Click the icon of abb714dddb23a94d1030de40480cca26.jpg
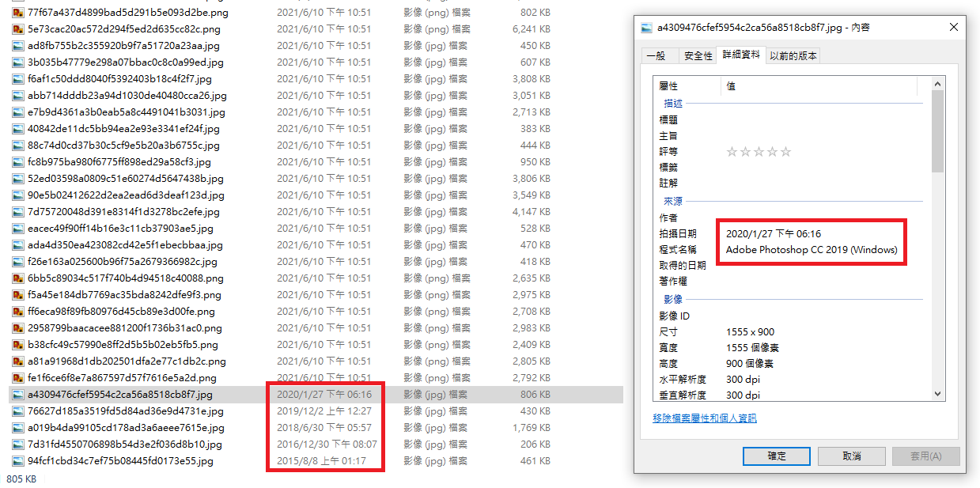 [x=18, y=96]
